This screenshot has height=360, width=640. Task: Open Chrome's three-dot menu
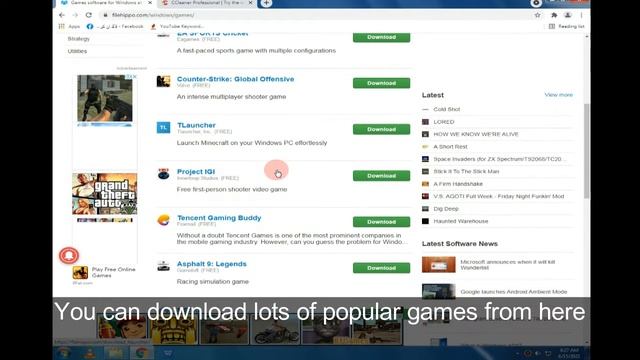click(582, 15)
